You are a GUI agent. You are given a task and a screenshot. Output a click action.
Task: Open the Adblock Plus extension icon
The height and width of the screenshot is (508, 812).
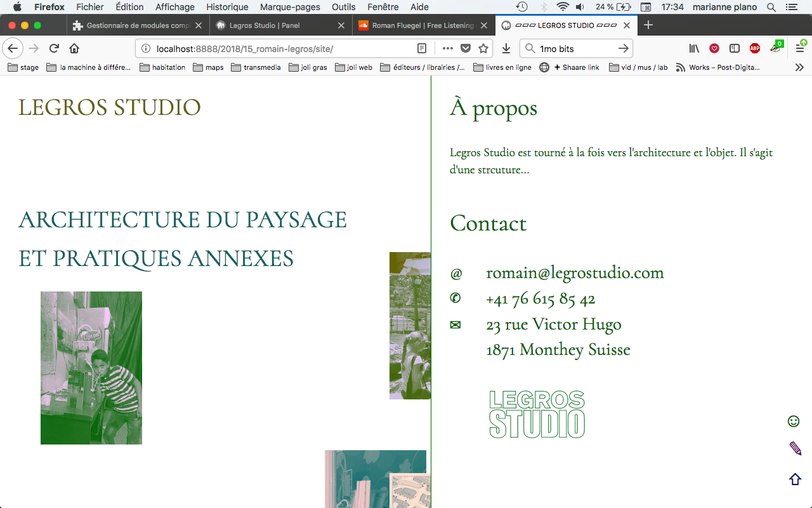coord(754,48)
